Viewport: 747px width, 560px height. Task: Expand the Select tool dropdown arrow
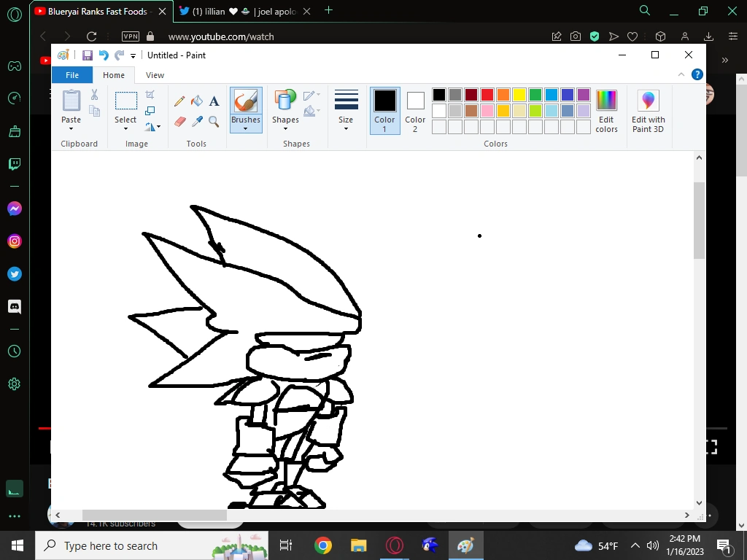pyautogui.click(x=125, y=129)
